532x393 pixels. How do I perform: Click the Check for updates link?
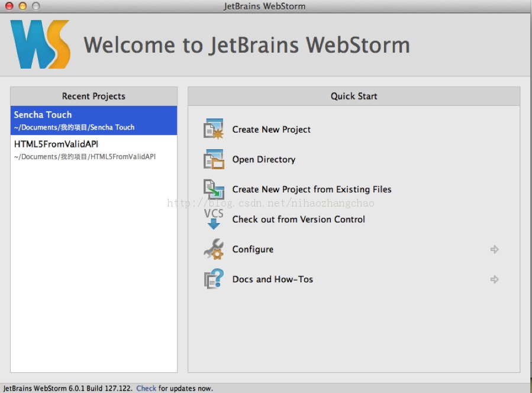146,388
